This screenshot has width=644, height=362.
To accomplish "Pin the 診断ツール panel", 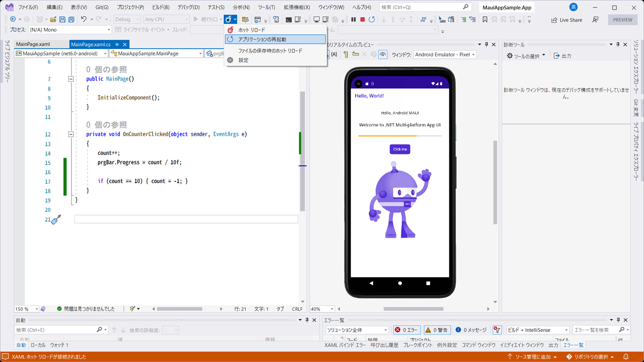I will point(618,45).
